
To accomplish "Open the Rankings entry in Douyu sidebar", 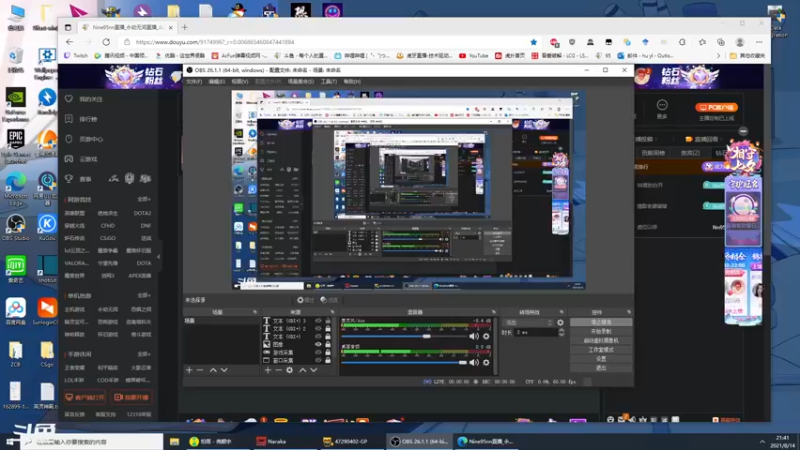I will point(82,119).
